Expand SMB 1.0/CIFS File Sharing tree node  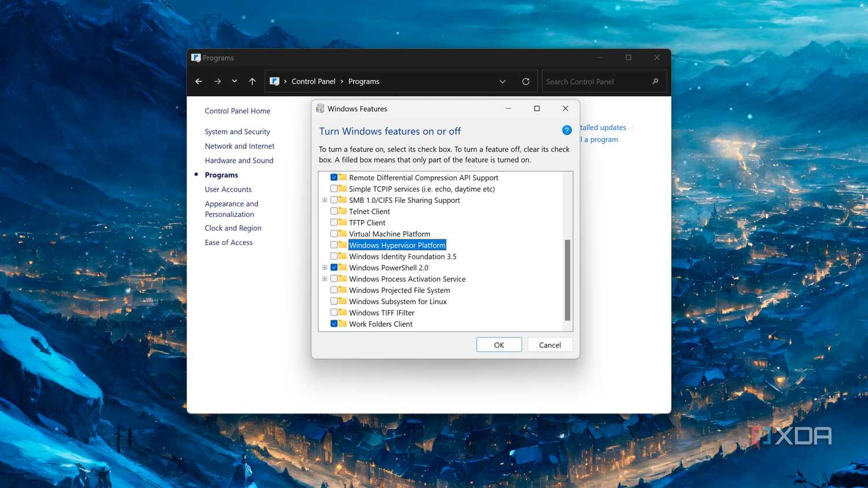coord(325,200)
